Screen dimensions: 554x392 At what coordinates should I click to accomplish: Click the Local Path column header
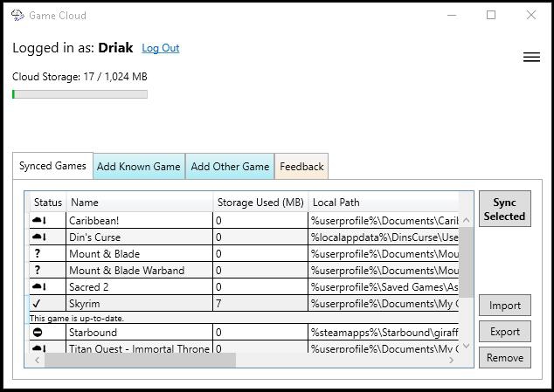(x=384, y=203)
